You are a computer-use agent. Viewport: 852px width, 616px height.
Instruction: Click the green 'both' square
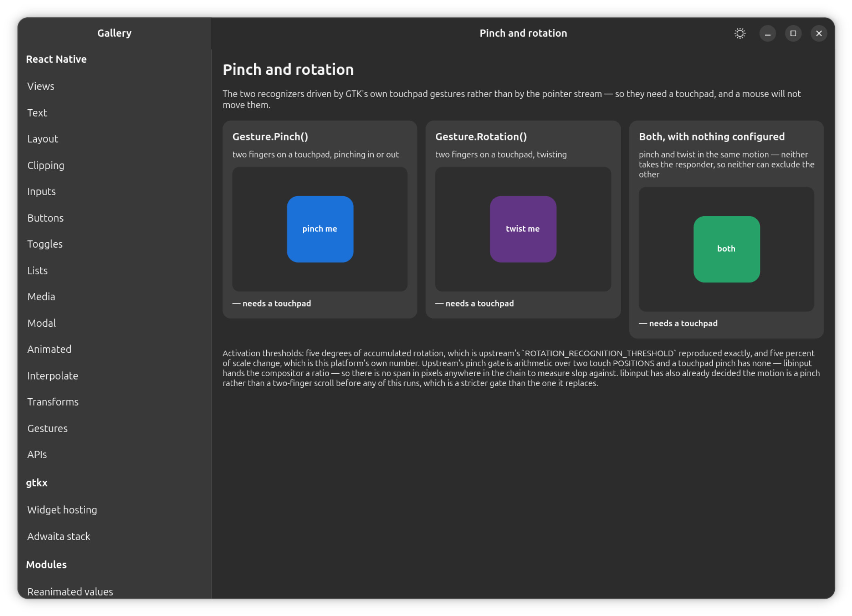[727, 249]
